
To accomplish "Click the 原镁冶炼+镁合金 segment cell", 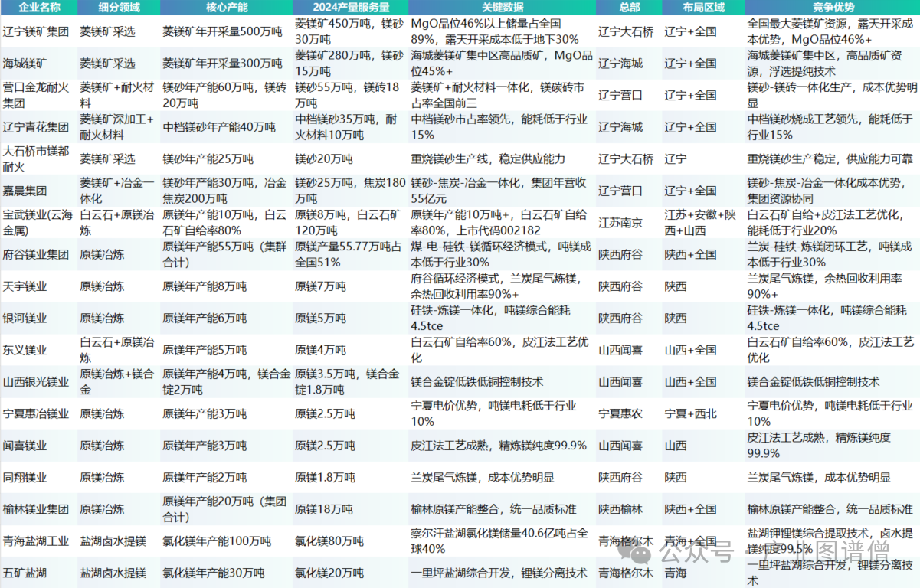I will coord(119,381).
